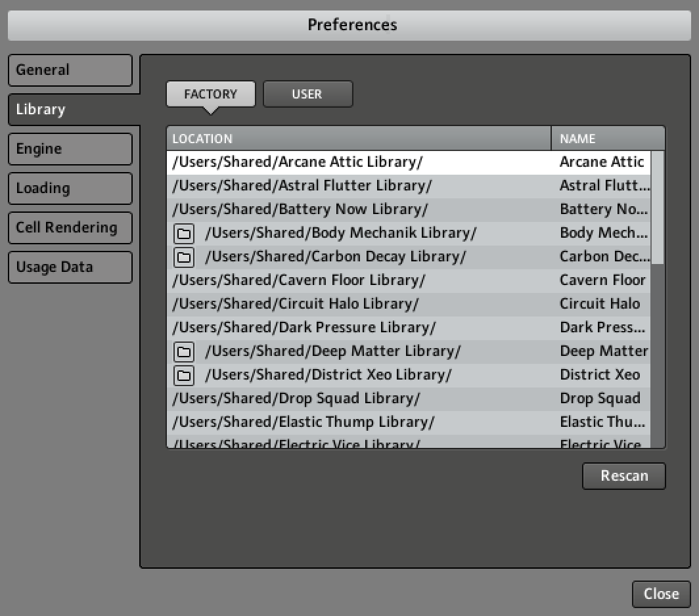Select the Loading preferences tab
This screenshot has height=616, width=699.
tap(70, 188)
